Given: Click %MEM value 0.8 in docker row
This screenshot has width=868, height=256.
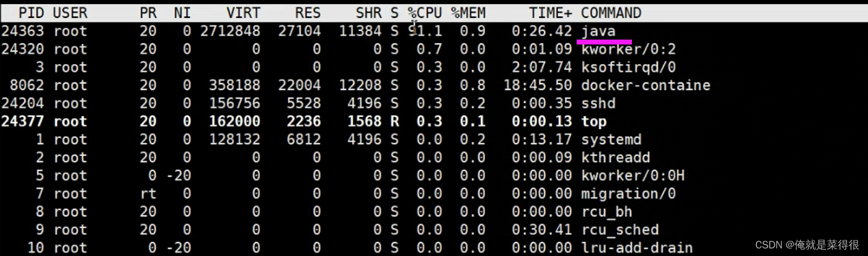Looking at the screenshot, I should [x=472, y=85].
